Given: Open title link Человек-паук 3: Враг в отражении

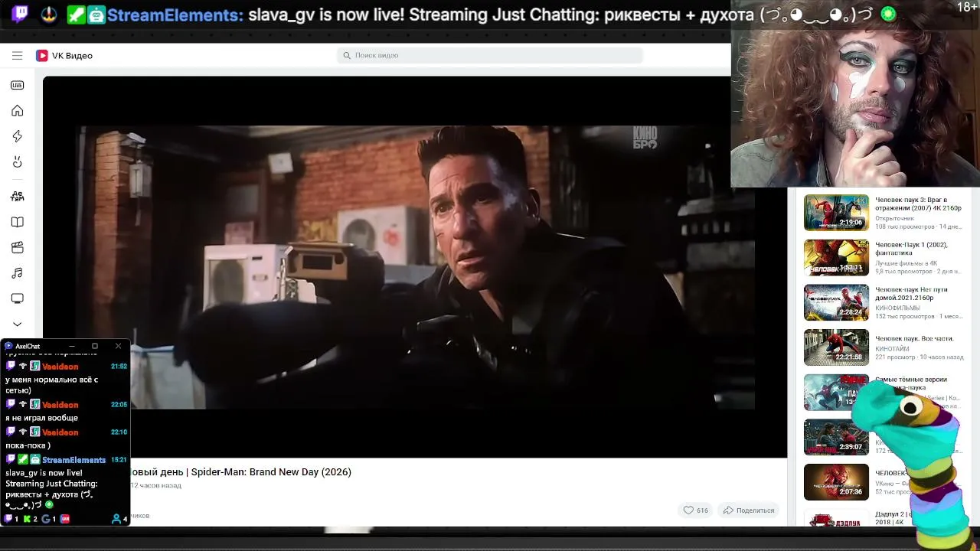Looking at the screenshot, I should (x=918, y=204).
